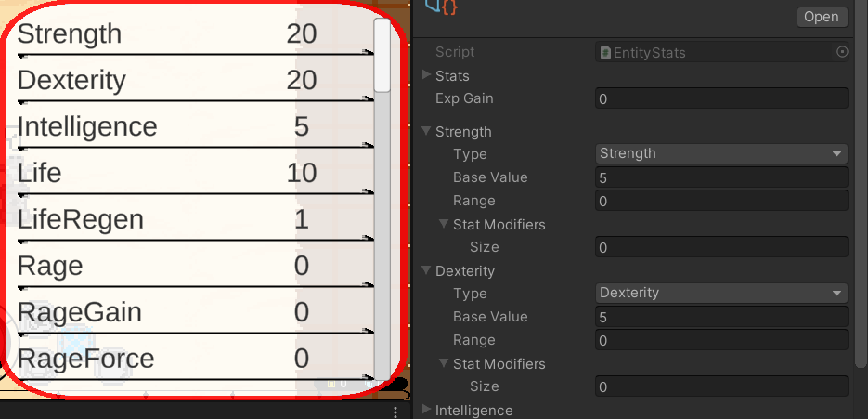The image size is (868, 419).
Task: Collapse Strength's Stat Modifiers list
Action: 445,224
